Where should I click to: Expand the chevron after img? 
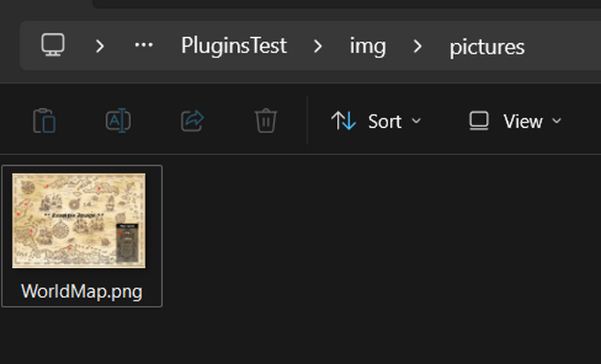(418, 45)
